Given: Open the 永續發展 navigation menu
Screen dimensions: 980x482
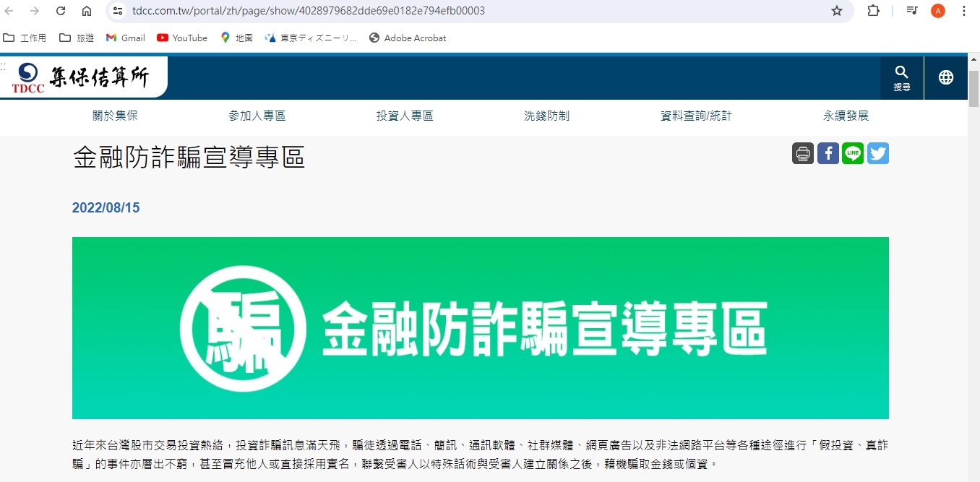Looking at the screenshot, I should pyautogui.click(x=846, y=114).
